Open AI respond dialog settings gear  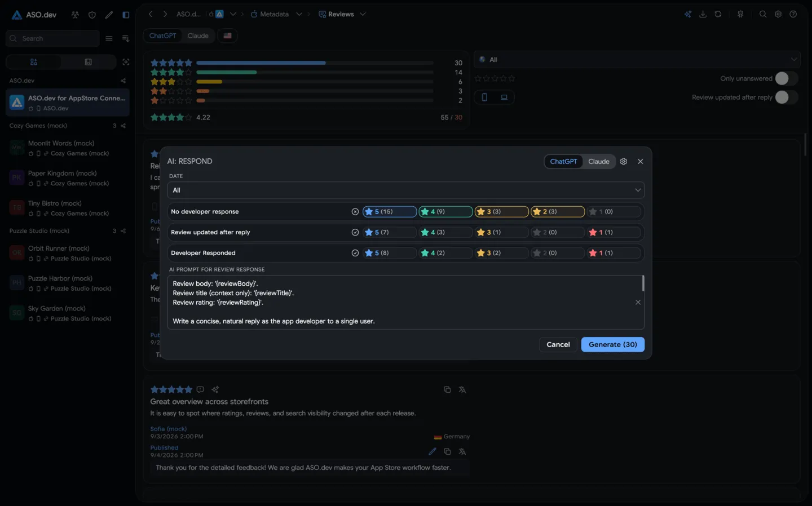623,161
